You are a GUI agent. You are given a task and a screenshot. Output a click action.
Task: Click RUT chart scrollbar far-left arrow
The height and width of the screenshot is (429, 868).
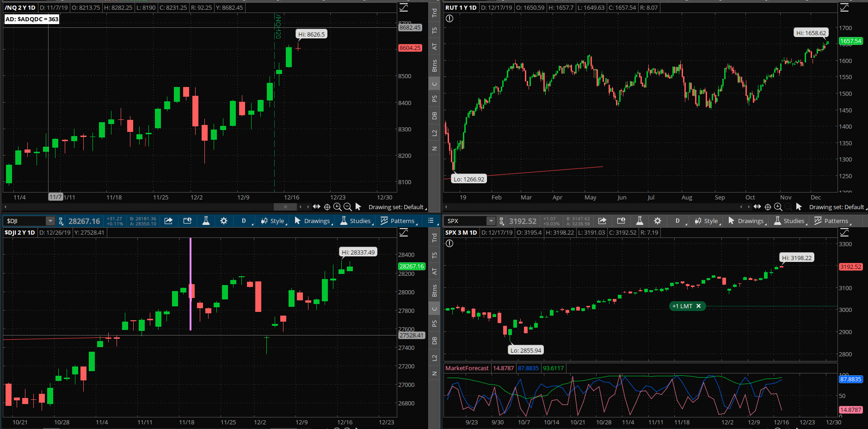446,206
